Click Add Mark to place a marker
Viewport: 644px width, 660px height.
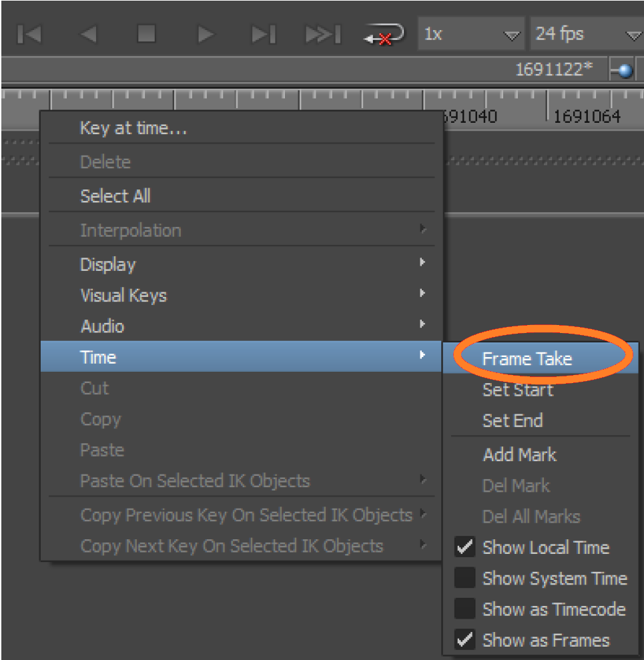coord(519,454)
